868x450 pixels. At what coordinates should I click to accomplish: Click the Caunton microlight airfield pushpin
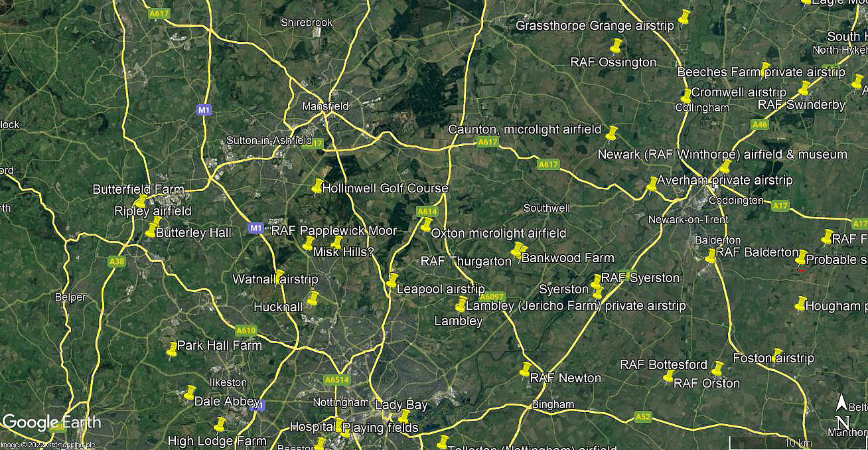tap(612, 132)
